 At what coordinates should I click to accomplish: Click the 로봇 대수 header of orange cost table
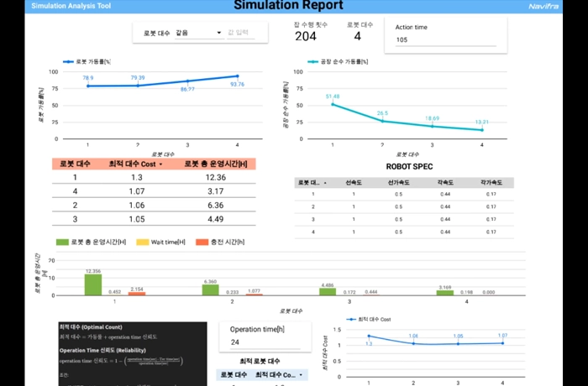(x=75, y=164)
